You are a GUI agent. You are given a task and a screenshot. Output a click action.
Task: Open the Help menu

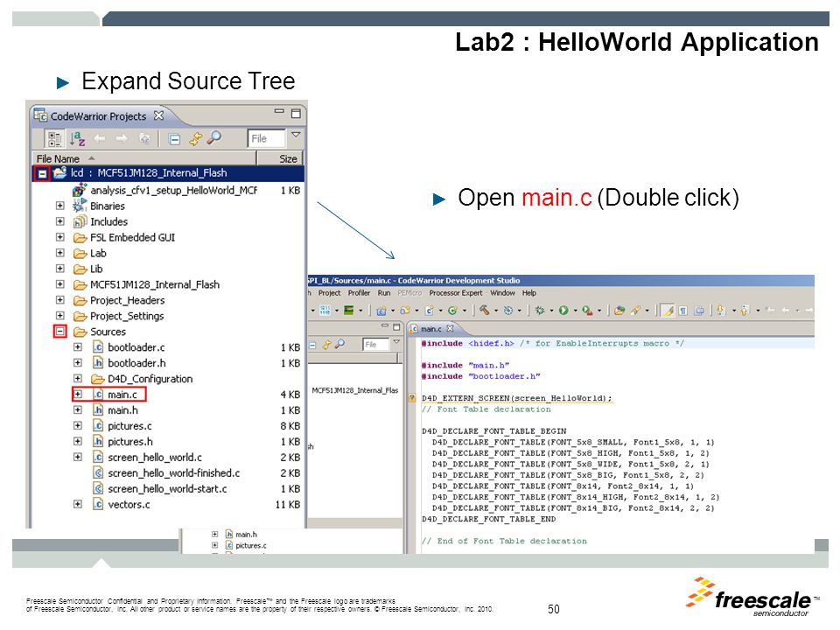[529, 293]
